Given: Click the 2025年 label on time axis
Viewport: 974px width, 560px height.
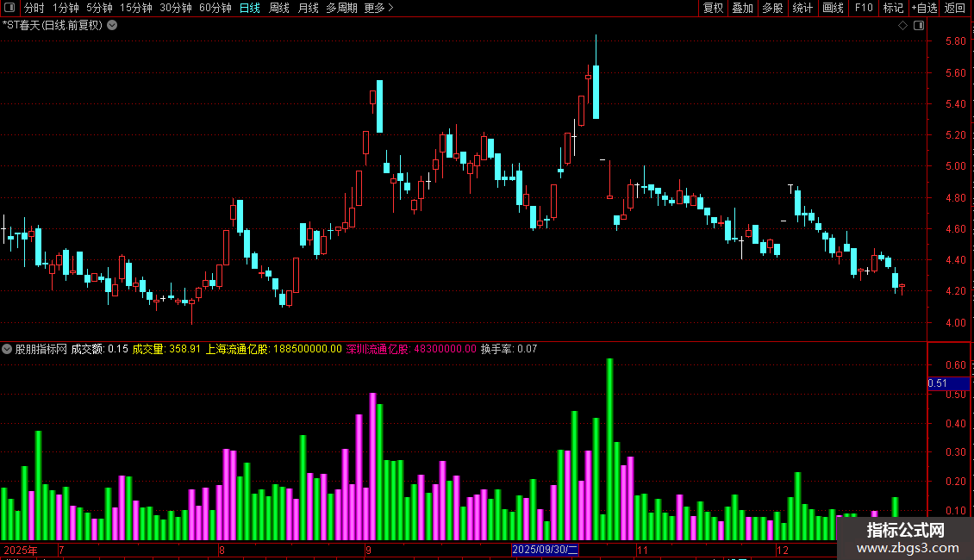Looking at the screenshot, I should (21, 550).
